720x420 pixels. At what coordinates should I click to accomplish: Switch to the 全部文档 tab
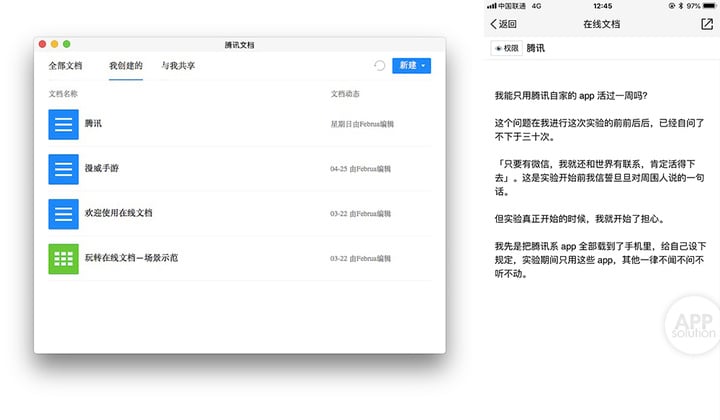click(65, 66)
